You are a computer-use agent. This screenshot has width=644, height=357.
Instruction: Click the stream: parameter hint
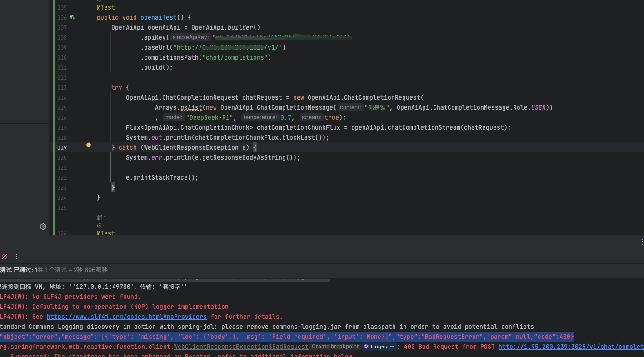pos(311,117)
